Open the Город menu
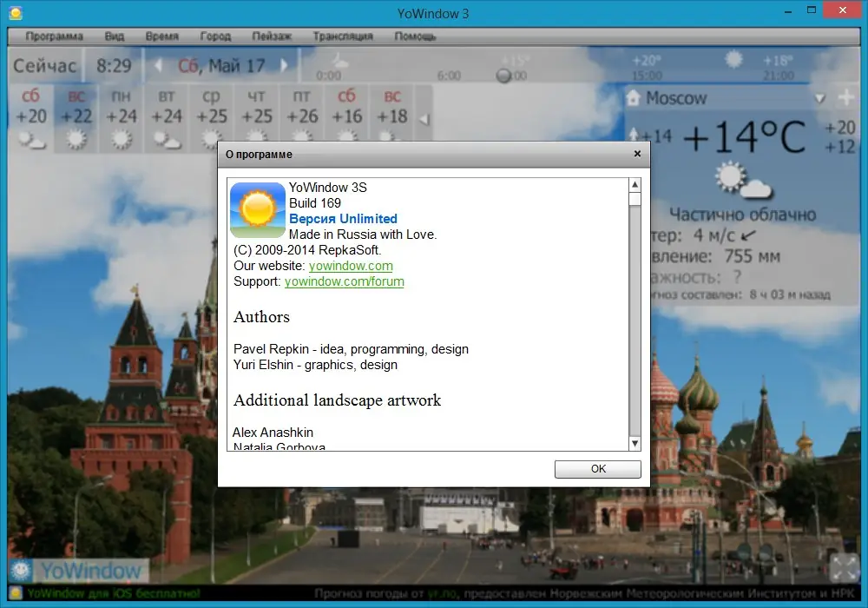The image size is (868, 608). 215,36
